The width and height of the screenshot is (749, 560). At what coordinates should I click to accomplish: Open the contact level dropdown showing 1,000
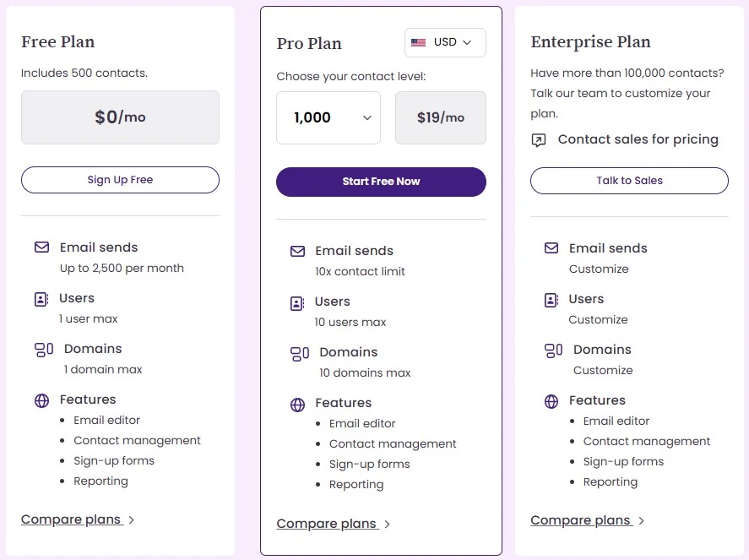pyautogui.click(x=328, y=117)
